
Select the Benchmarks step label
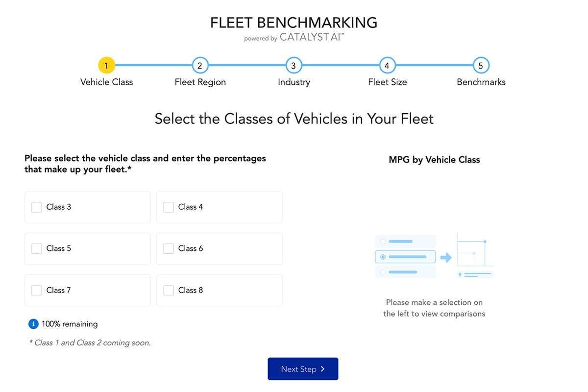481,82
